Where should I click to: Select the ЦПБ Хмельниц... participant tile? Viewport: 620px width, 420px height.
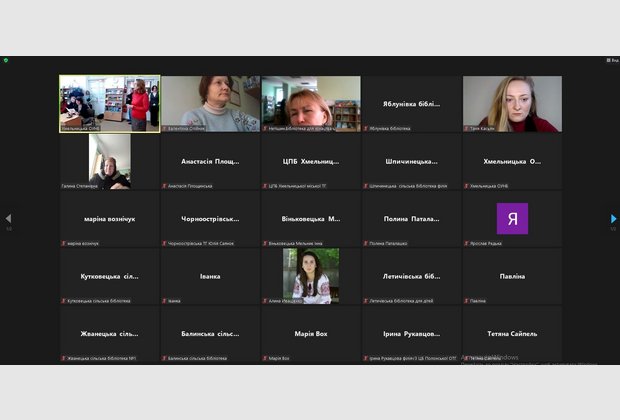coord(310,161)
